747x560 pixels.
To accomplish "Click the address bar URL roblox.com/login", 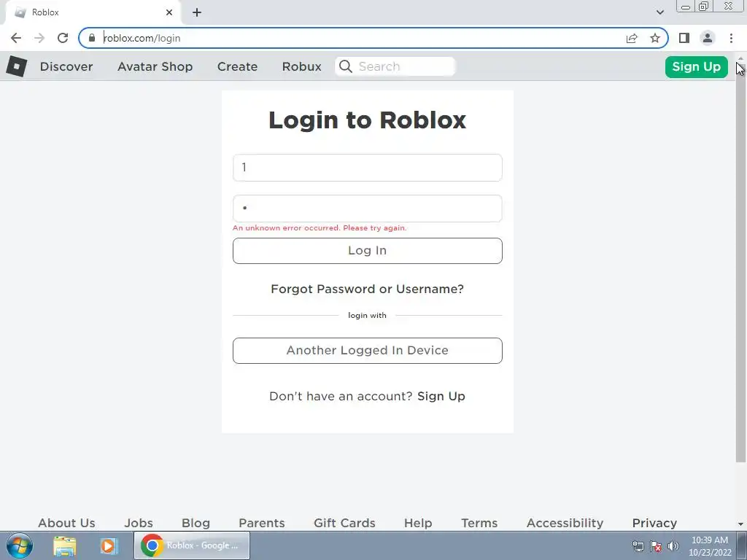I will pos(142,38).
